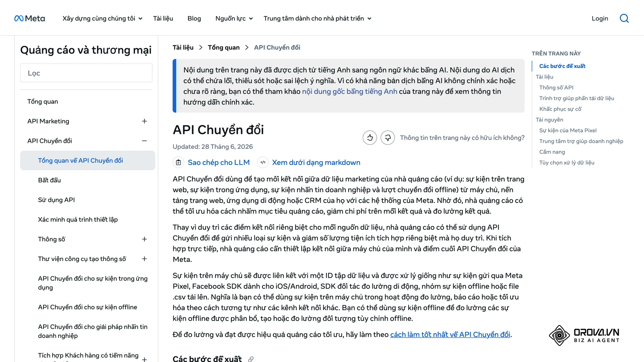Image resolution: width=644 pixels, height=362 pixels.
Task: Open Trung tâm dành cho nhà phát triển menu
Action: 317,19
